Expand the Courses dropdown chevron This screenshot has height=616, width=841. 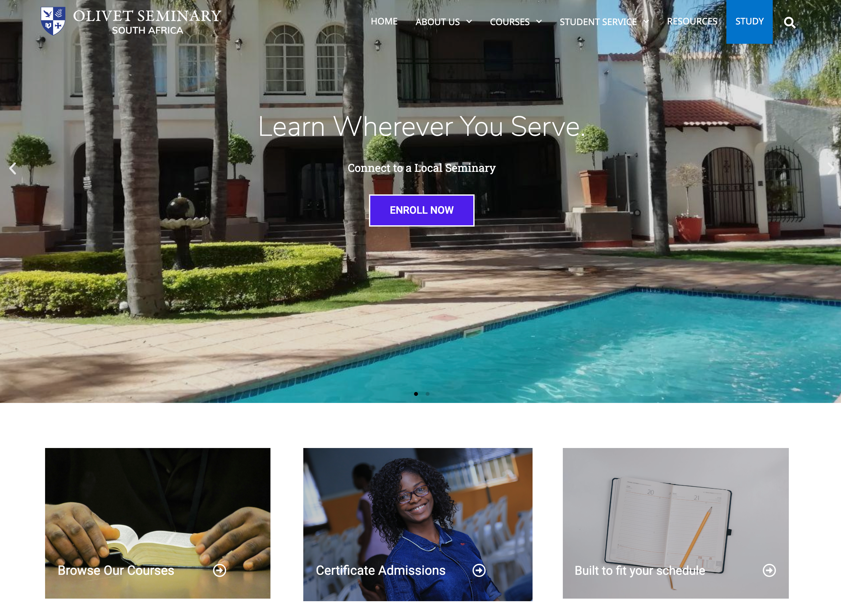pos(539,22)
